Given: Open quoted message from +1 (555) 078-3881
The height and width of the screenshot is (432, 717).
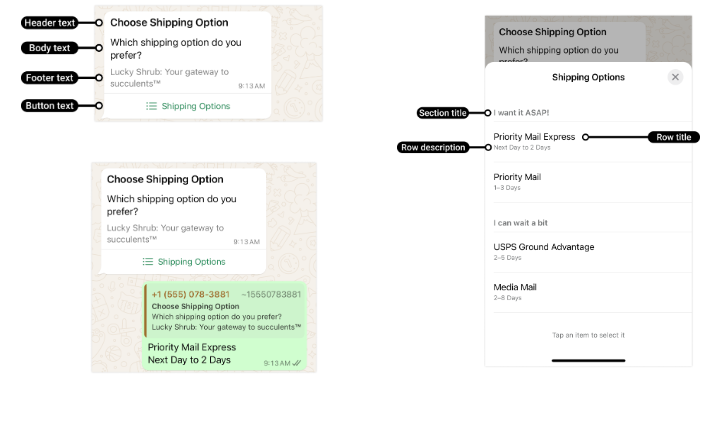Looking at the screenshot, I should (x=225, y=311).
